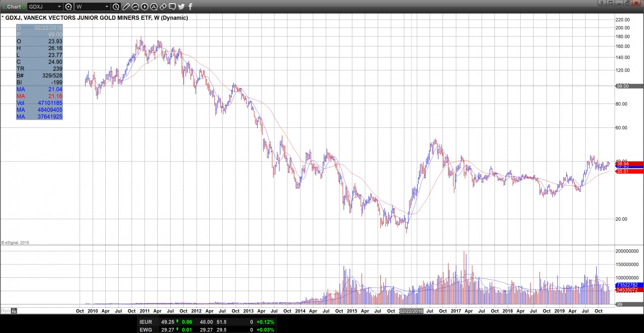Click the L 23.77 low value
This screenshot has height=333, width=644.
coord(55,55)
